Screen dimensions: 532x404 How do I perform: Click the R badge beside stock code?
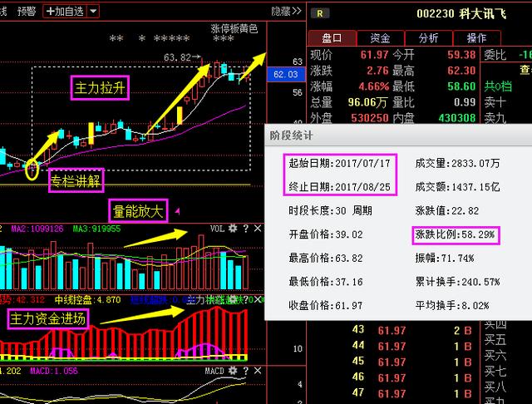pyautogui.click(x=322, y=12)
